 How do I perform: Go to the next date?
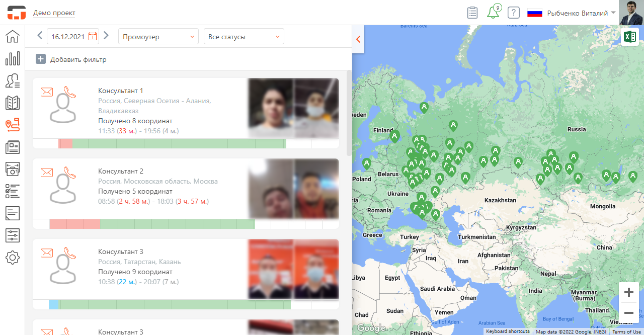(x=106, y=35)
